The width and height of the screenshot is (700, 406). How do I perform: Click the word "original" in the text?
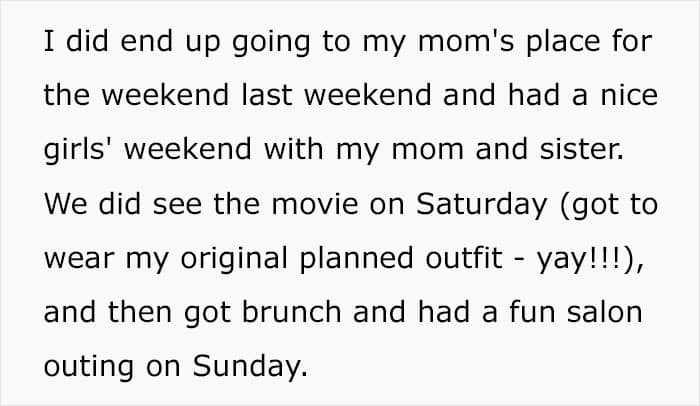(234, 259)
